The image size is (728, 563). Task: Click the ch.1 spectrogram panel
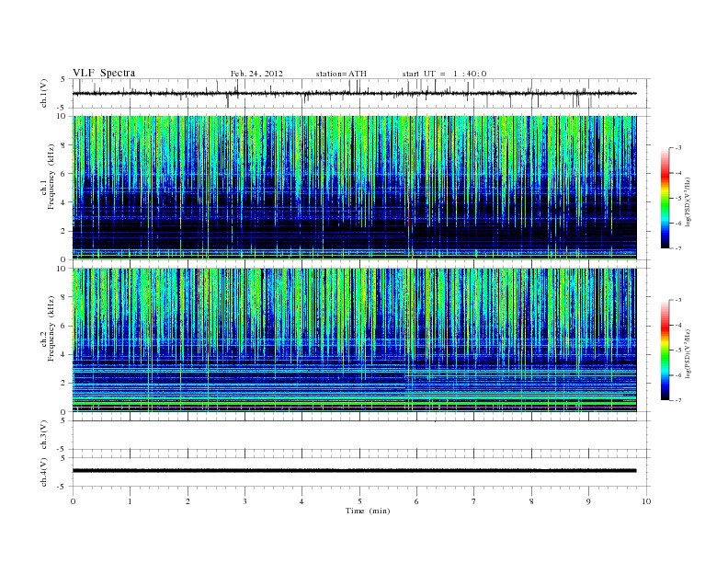(x=354, y=188)
